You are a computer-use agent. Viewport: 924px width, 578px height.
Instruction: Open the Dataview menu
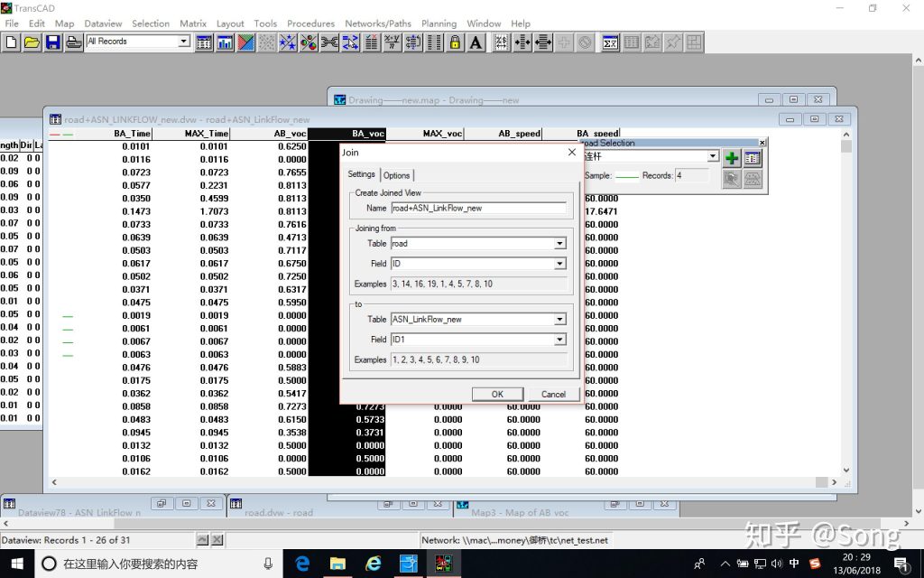[103, 23]
